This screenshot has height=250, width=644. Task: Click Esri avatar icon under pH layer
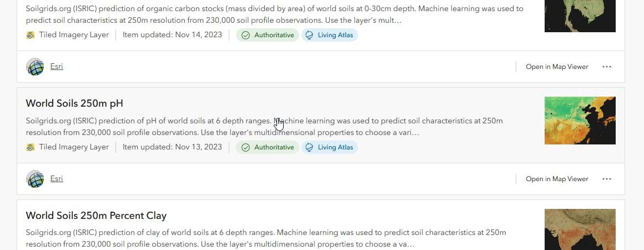(36, 179)
